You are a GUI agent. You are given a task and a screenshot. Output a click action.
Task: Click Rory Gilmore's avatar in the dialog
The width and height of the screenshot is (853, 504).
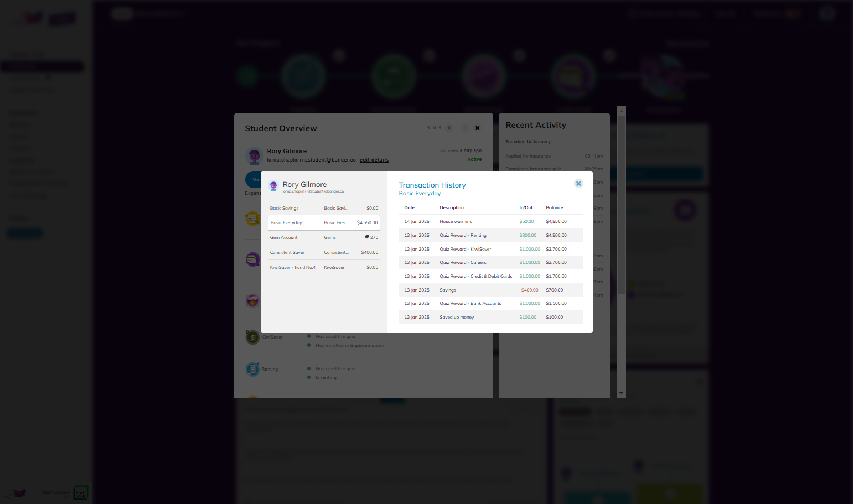[x=273, y=186]
